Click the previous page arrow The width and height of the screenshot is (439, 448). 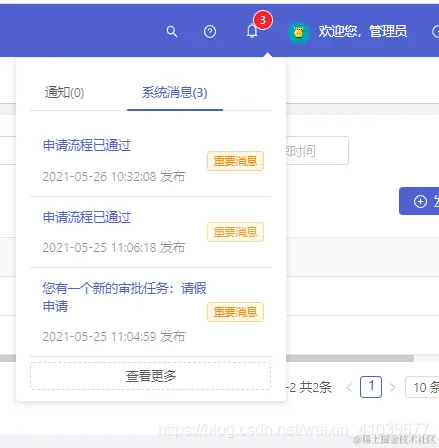[x=349, y=387]
